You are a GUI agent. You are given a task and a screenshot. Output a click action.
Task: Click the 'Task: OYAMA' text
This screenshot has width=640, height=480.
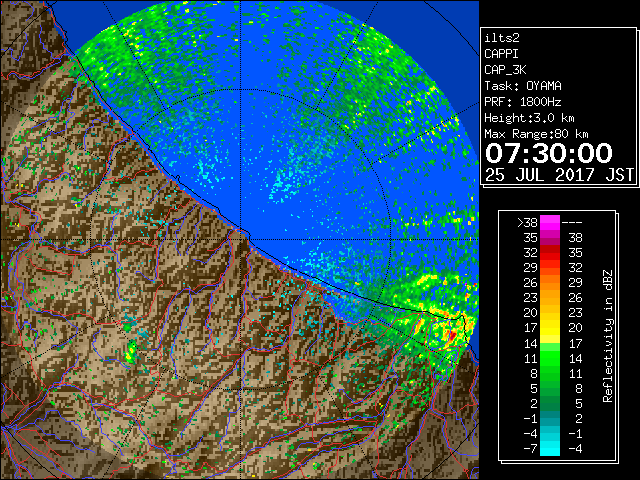coord(523,86)
